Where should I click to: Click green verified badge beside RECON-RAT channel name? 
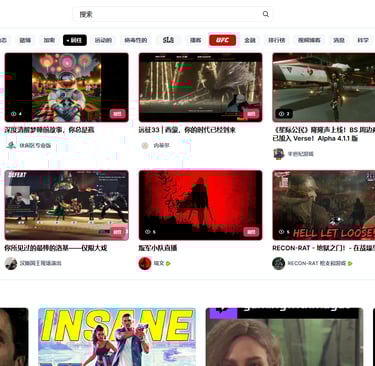[350, 263]
